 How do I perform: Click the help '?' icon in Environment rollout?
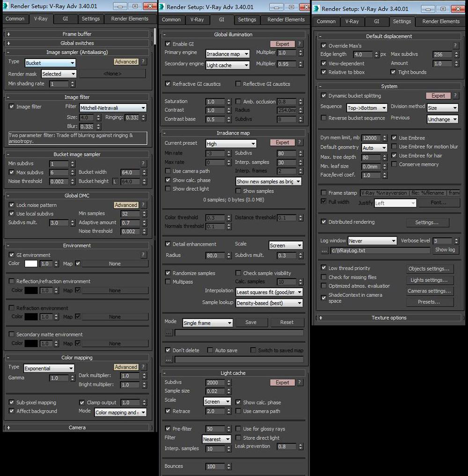click(143, 255)
